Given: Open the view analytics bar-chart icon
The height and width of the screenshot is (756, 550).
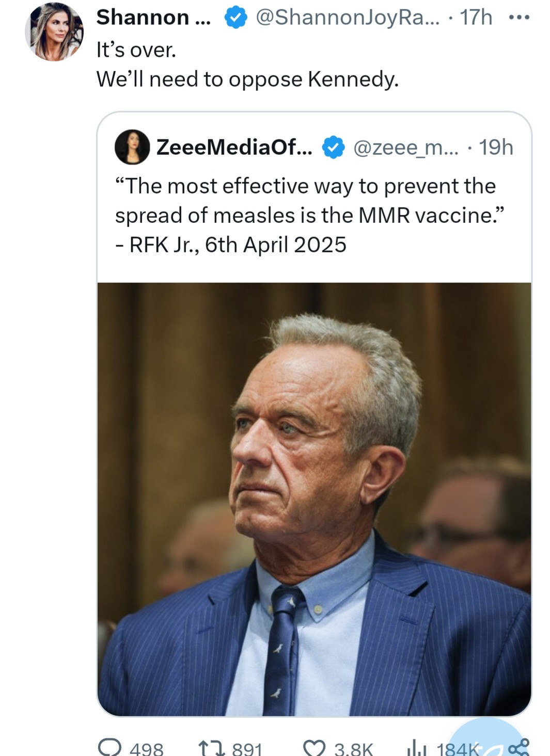Looking at the screenshot, I should point(414,747).
